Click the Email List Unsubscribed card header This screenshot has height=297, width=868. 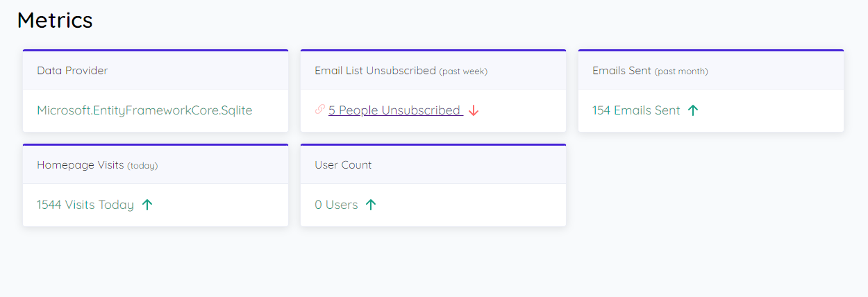[x=433, y=70]
